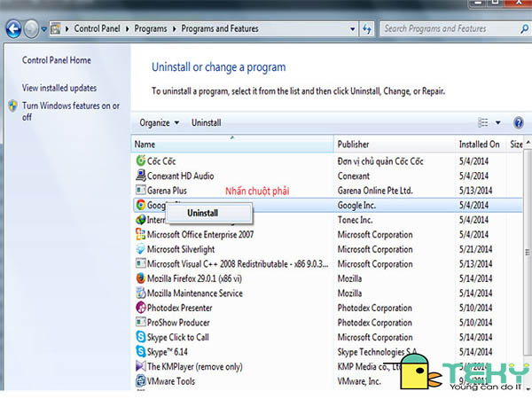Open Turn Windows features on or off
The height and width of the screenshot is (399, 532).
pos(71,112)
